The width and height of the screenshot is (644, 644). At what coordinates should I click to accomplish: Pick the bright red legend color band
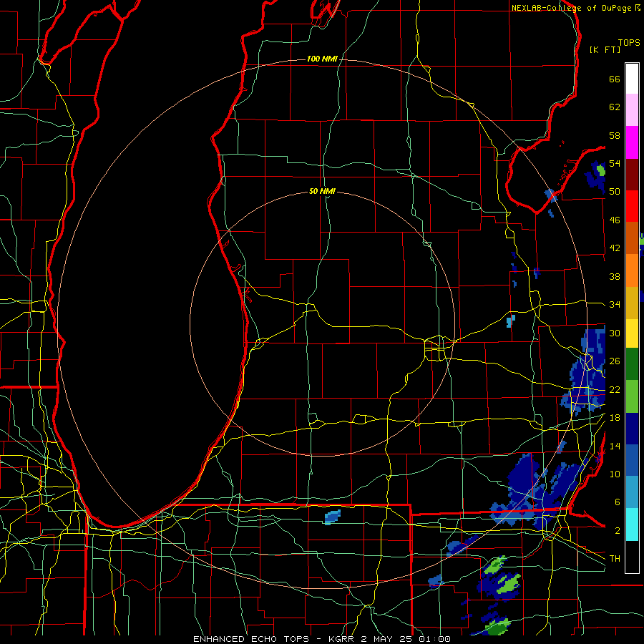(632, 206)
